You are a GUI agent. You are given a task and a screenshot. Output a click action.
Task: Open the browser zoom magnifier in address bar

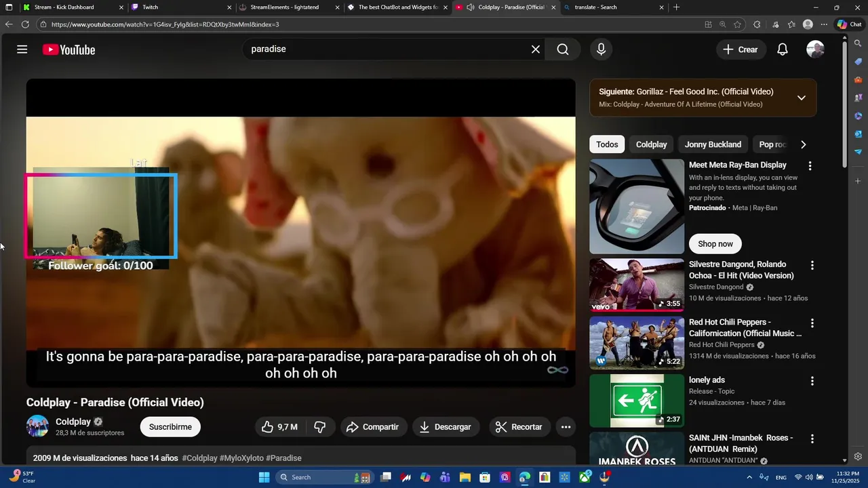(723, 24)
